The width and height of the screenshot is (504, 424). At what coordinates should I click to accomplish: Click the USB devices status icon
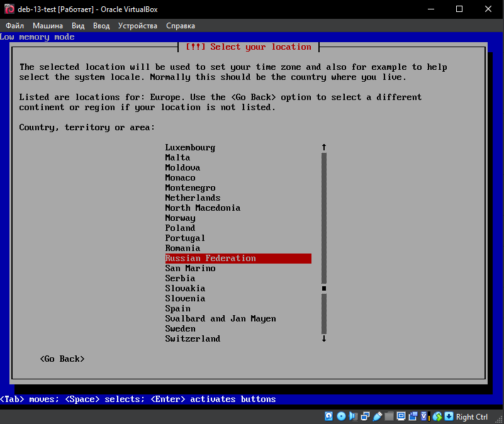click(x=378, y=416)
